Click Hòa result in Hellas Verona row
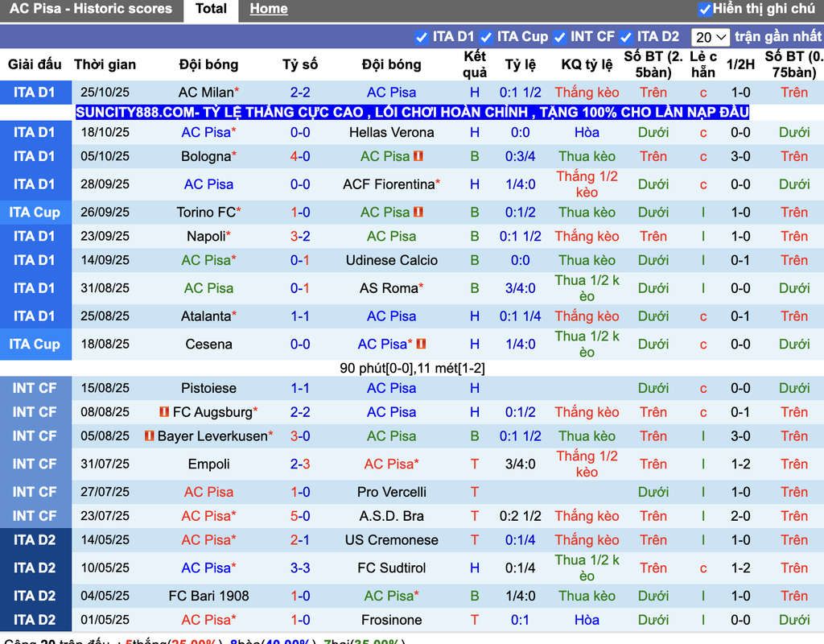The height and width of the screenshot is (644, 824). pyautogui.click(x=587, y=133)
